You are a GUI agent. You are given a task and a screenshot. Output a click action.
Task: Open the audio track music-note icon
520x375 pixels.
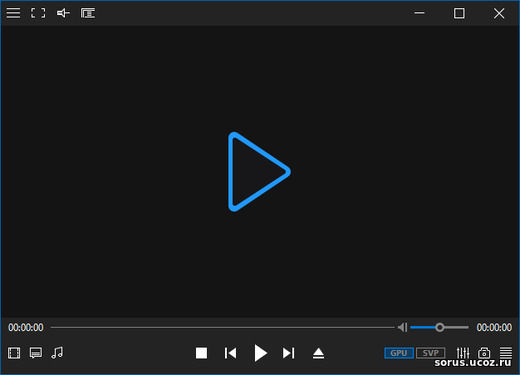[57, 353]
